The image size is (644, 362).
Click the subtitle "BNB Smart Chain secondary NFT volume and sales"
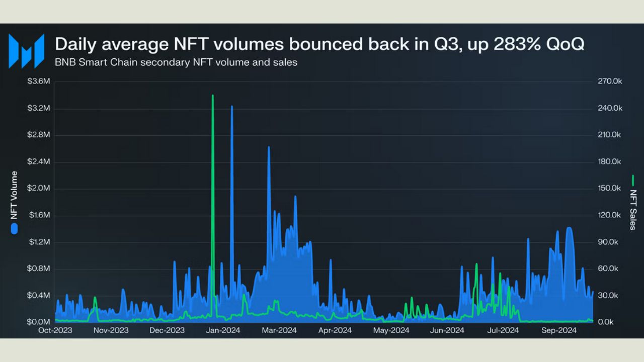(176, 63)
